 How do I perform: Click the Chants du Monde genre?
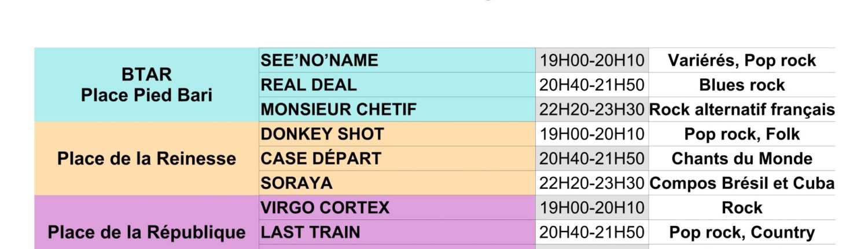(742, 159)
